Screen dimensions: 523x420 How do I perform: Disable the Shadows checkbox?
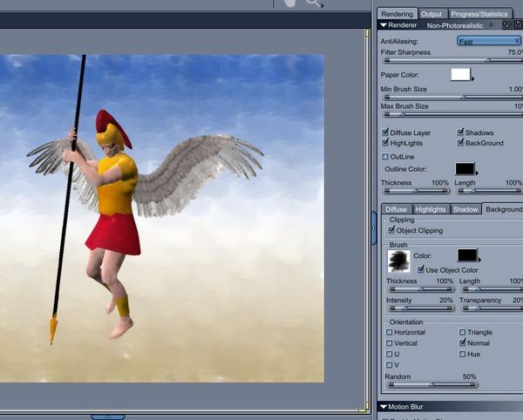click(x=460, y=132)
